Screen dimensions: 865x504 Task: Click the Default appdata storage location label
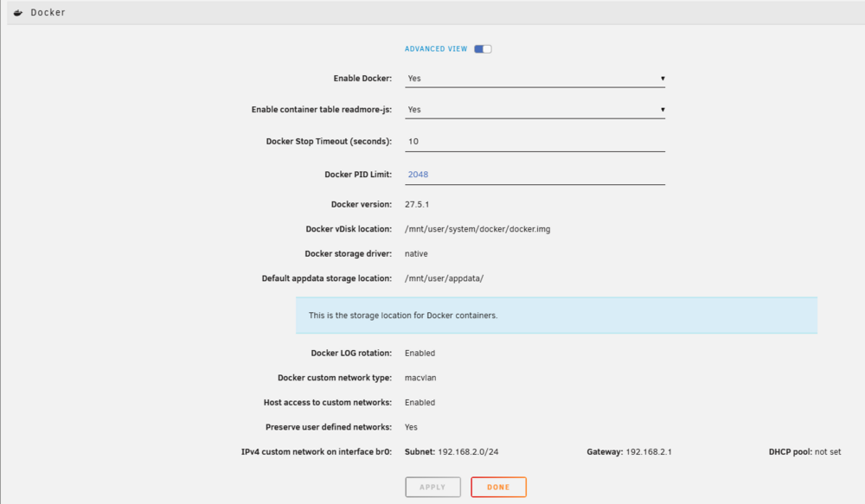coord(327,278)
